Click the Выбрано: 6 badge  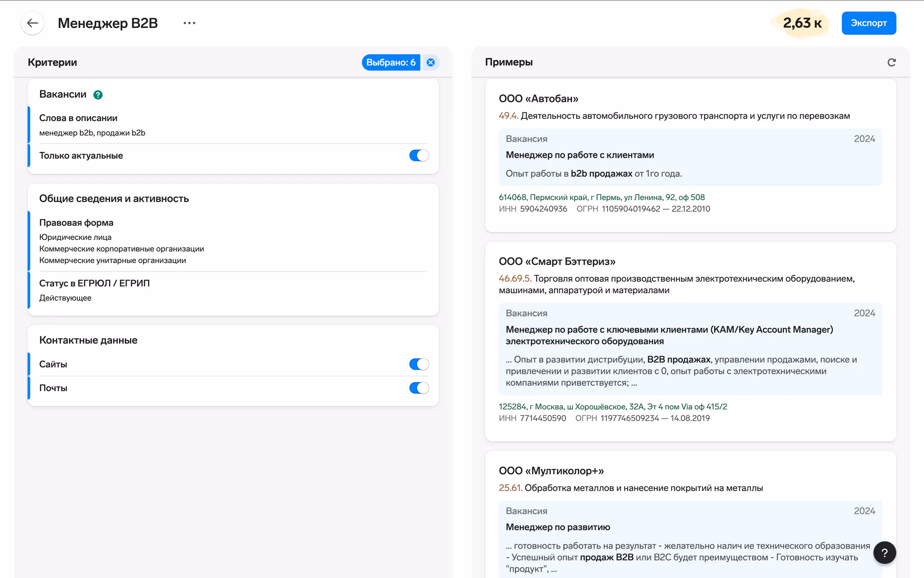[391, 62]
